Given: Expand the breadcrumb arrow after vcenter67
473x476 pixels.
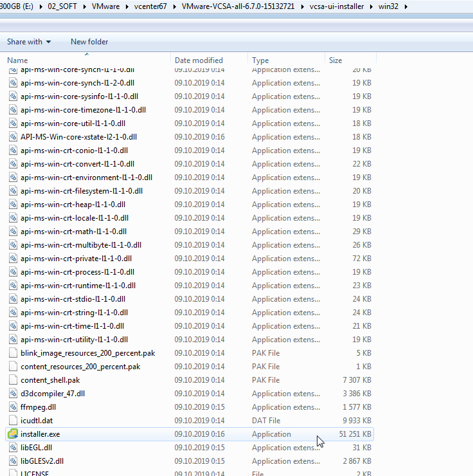Looking at the screenshot, I should 175,6.
